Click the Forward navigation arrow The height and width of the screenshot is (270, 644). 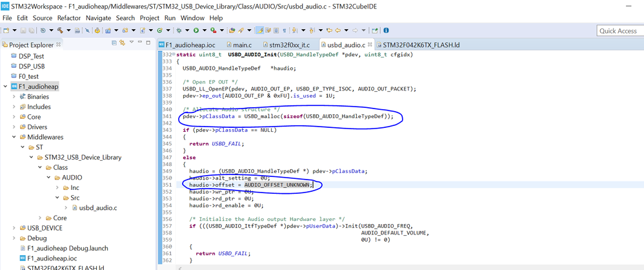(355, 30)
